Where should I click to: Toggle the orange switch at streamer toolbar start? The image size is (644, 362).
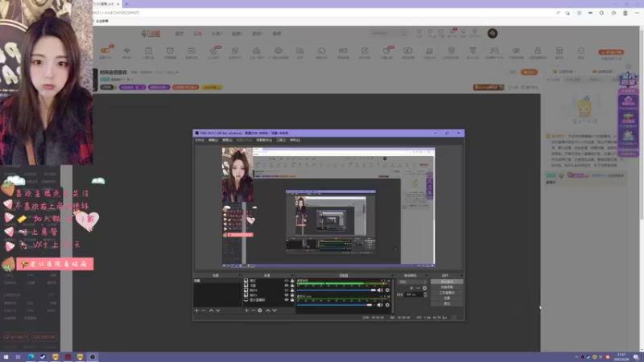105,51
